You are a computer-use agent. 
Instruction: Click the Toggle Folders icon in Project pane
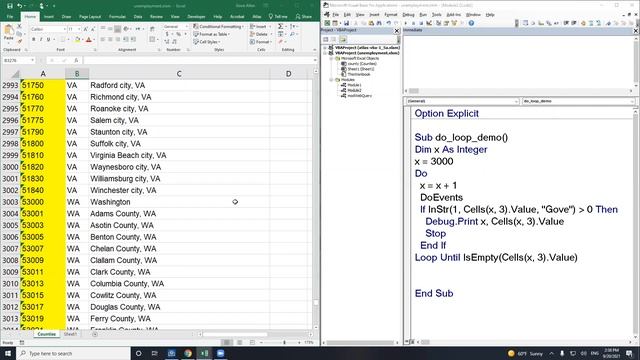coord(343,40)
